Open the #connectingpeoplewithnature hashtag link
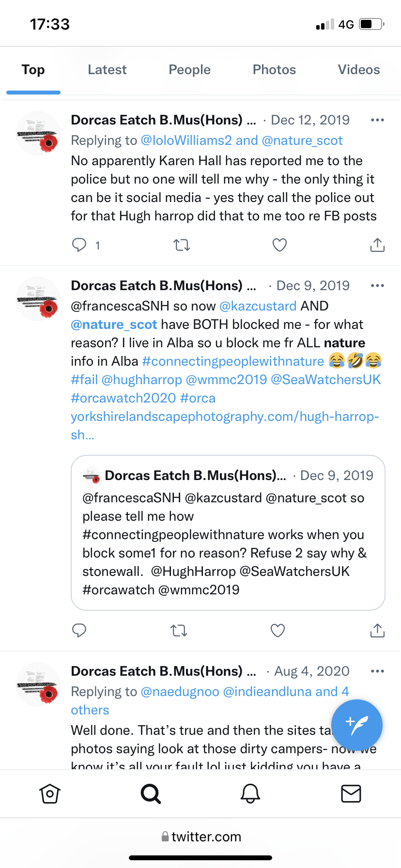 click(x=233, y=361)
